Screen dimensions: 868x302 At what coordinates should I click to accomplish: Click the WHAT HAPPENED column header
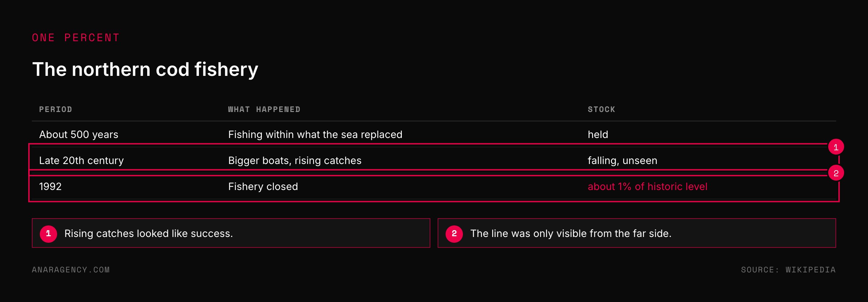[264, 109]
